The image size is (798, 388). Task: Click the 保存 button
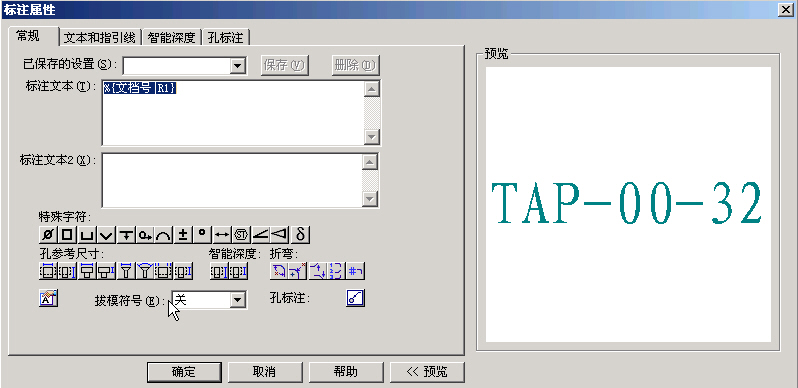[x=284, y=65]
